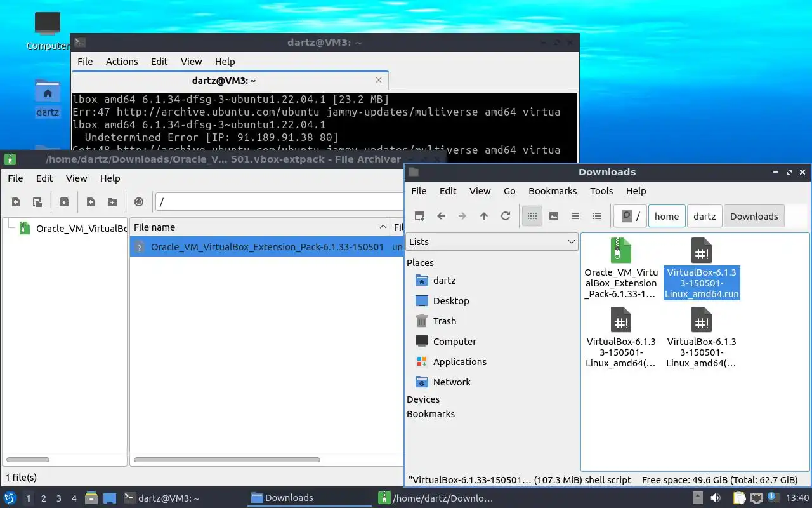Switch file manager to thumbnail view
Screen dimensions: 812x508
(554, 216)
